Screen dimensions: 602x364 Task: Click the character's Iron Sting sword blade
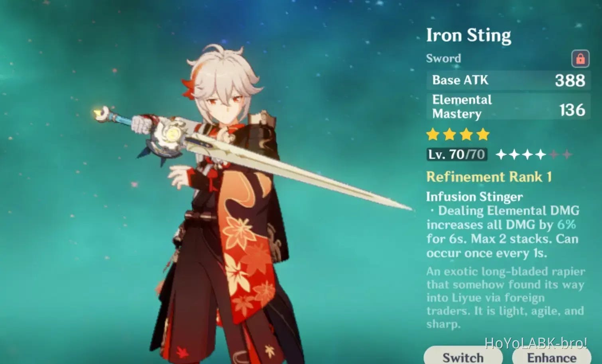click(299, 171)
